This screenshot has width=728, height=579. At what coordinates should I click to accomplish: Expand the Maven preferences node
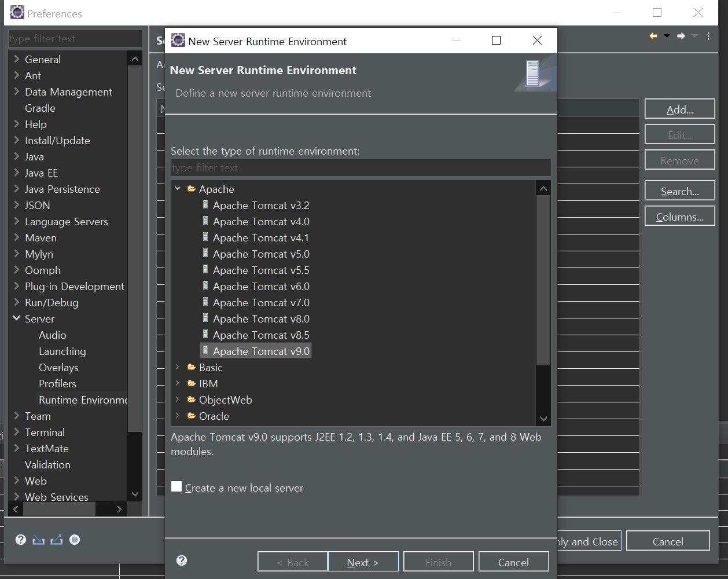(17, 237)
